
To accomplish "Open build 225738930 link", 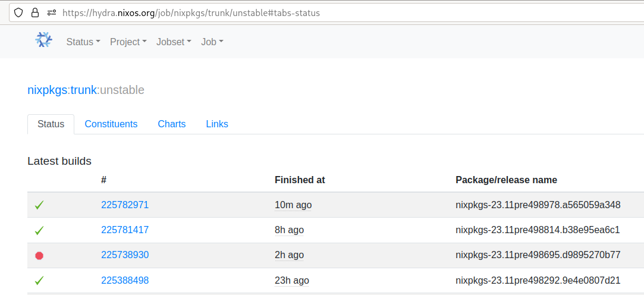I will [125, 255].
